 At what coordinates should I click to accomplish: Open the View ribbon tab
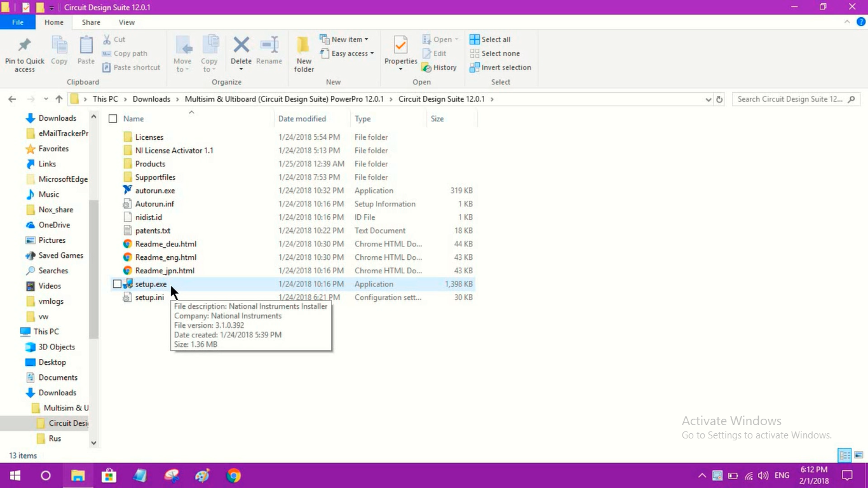pyautogui.click(x=126, y=22)
